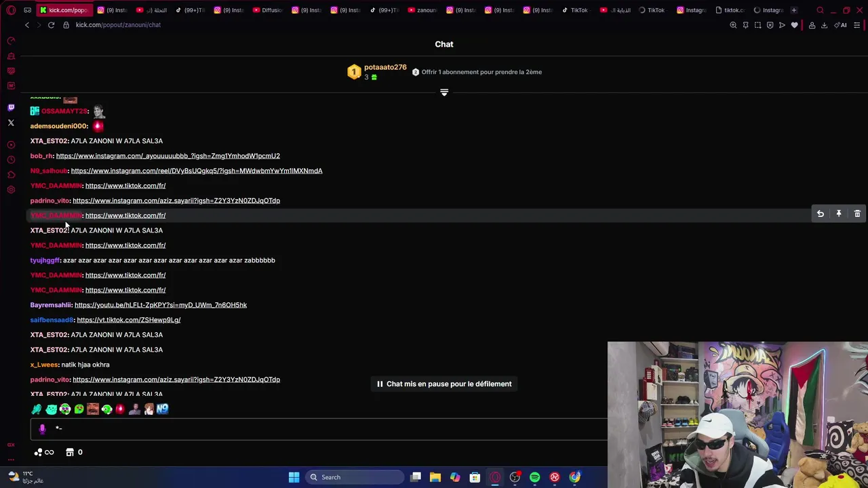Open bob_rh's Instagram link
Viewport: 868px width, 488px height.
pyautogui.click(x=167, y=156)
